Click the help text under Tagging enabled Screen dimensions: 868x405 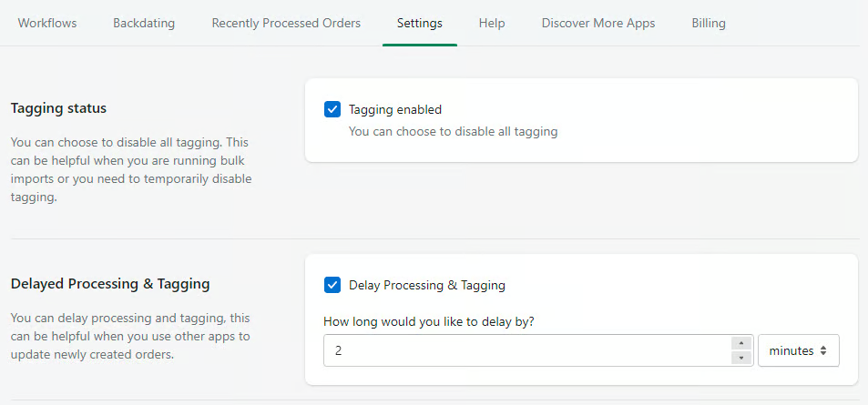[453, 132]
